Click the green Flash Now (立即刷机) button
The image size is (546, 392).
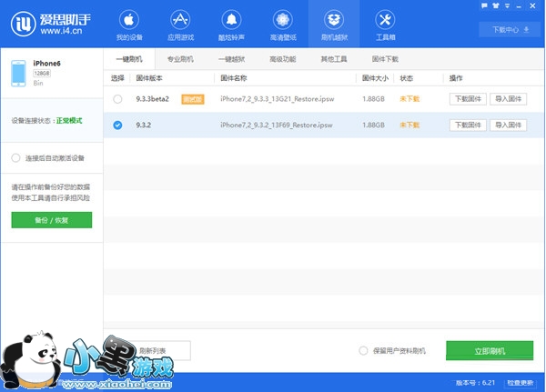pyautogui.click(x=490, y=350)
